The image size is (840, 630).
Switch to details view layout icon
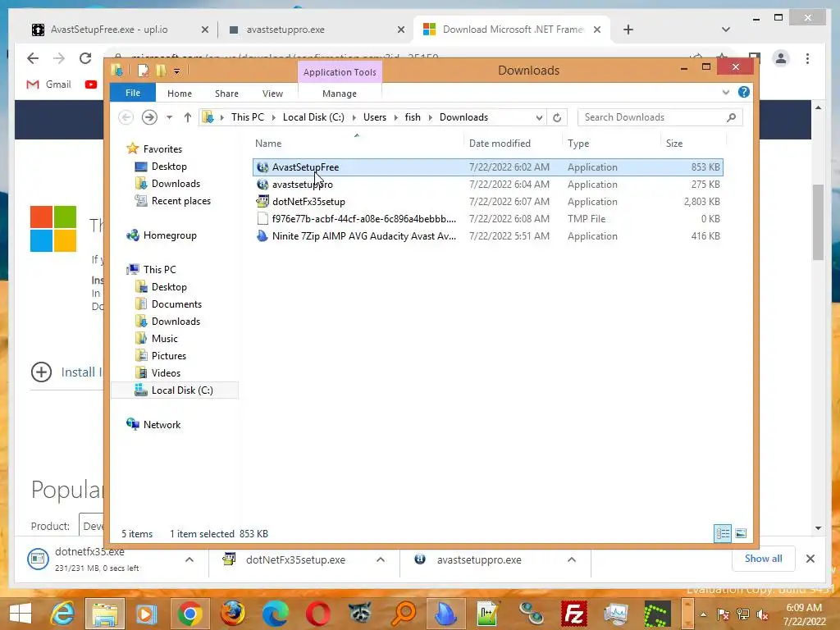click(x=723, y=533)
